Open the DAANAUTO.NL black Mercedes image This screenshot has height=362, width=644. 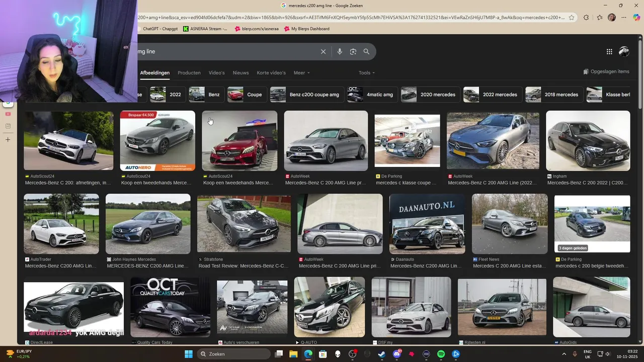(x=427, y=224)
